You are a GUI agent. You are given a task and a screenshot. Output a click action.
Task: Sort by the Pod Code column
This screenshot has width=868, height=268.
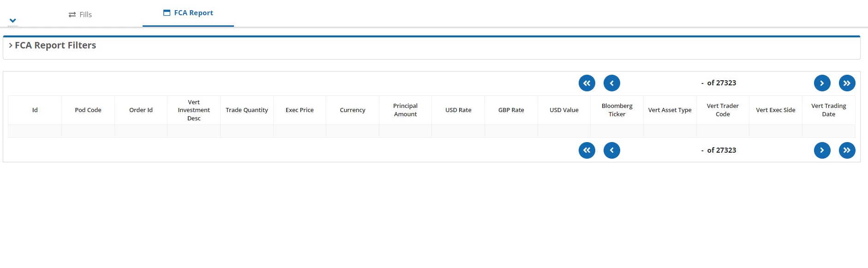tap(88, 110)
